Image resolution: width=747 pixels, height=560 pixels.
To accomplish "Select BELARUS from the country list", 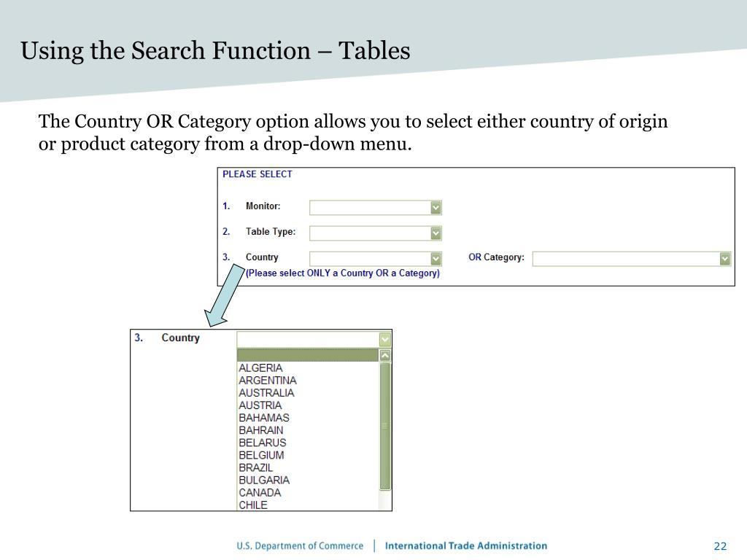I will 308,443.
